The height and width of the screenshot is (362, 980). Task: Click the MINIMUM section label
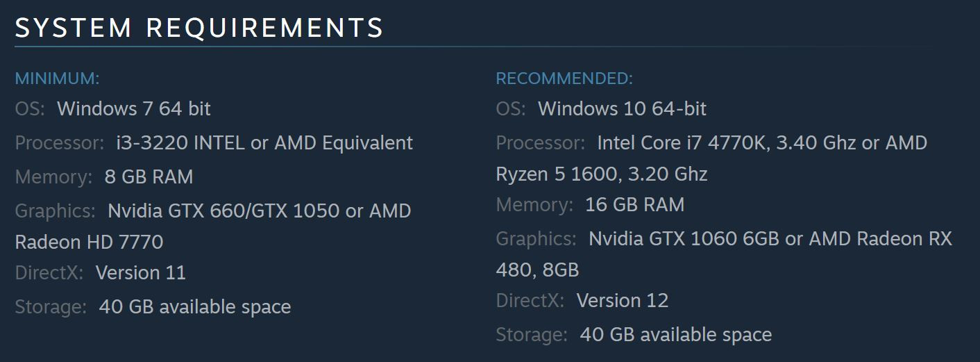[58, 79]
